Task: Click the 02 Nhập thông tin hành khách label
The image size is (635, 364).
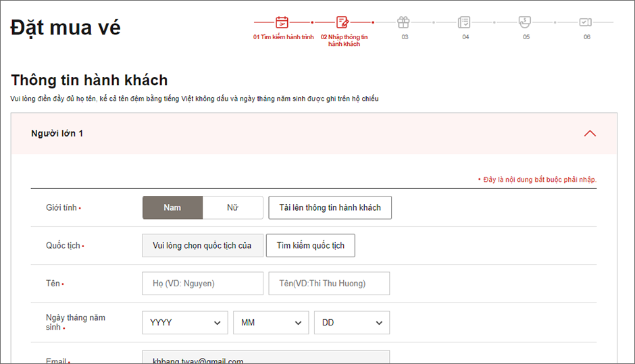Action: [344, 41]
